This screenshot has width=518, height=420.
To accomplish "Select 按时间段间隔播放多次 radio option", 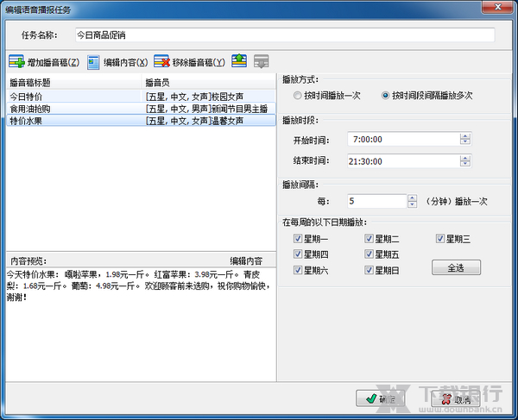I will [x=385, y=96].
